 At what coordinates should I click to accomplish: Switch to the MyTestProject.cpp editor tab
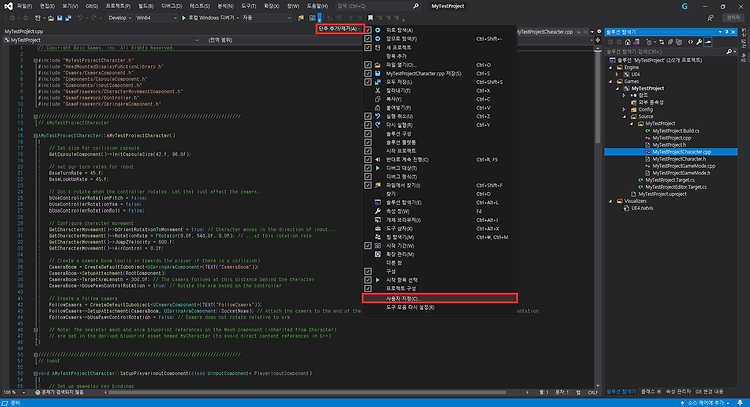pyautogui.click(x=24, y=32)
